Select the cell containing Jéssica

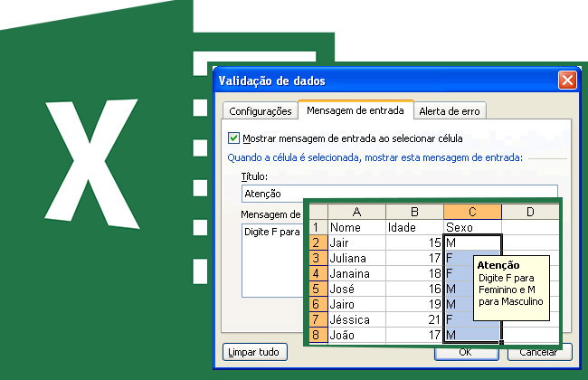pos(356,319)
